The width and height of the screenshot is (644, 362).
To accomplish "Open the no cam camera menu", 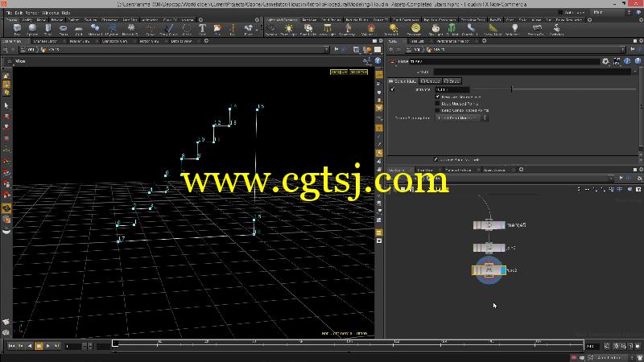I will (x=358, y=72).
